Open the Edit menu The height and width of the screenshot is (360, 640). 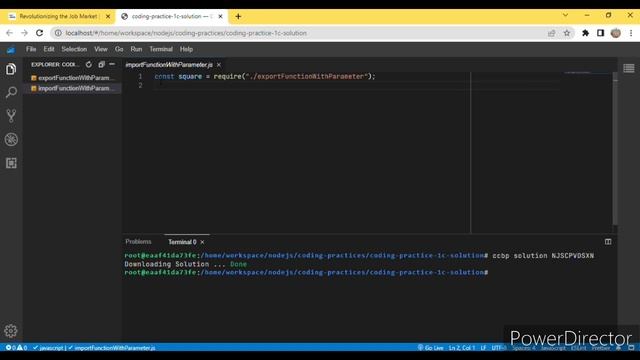[x=49, y=49]
